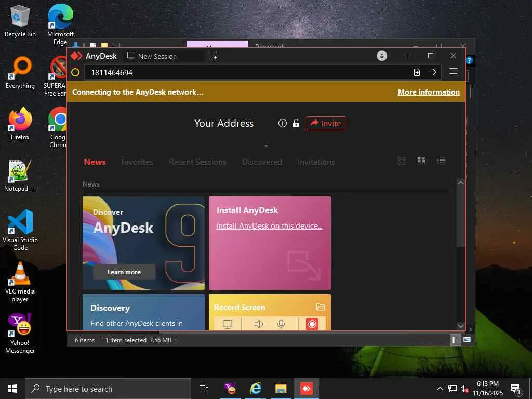This screenshot has width=532, height=399.
Task: Open the recordings folder icon on Record Screen
Action: pyautogui.click(x=321, y=307)
